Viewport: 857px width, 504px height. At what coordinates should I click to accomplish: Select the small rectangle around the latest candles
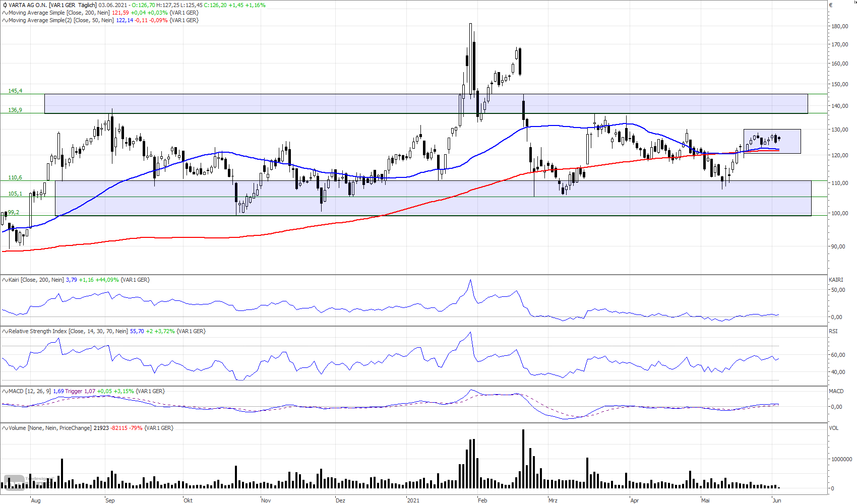coord(772,142)
